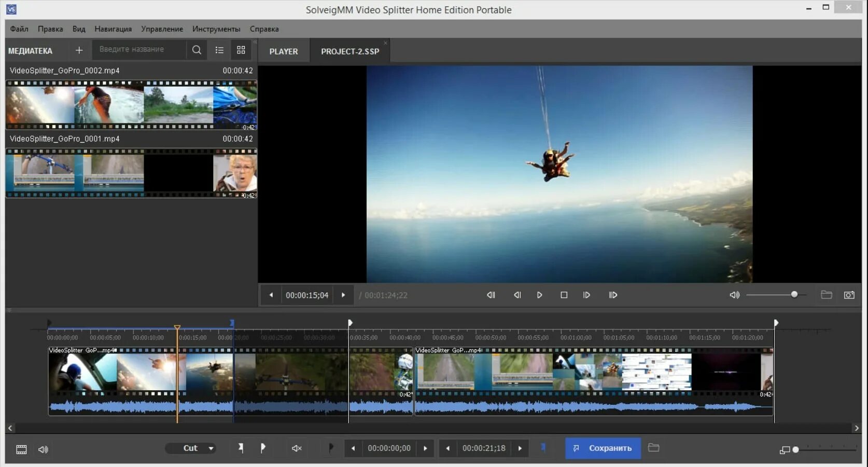Open the output folder beside Сохранить
Screen dimensions: 868x467
pyautogui.click(x=653, y=448)
